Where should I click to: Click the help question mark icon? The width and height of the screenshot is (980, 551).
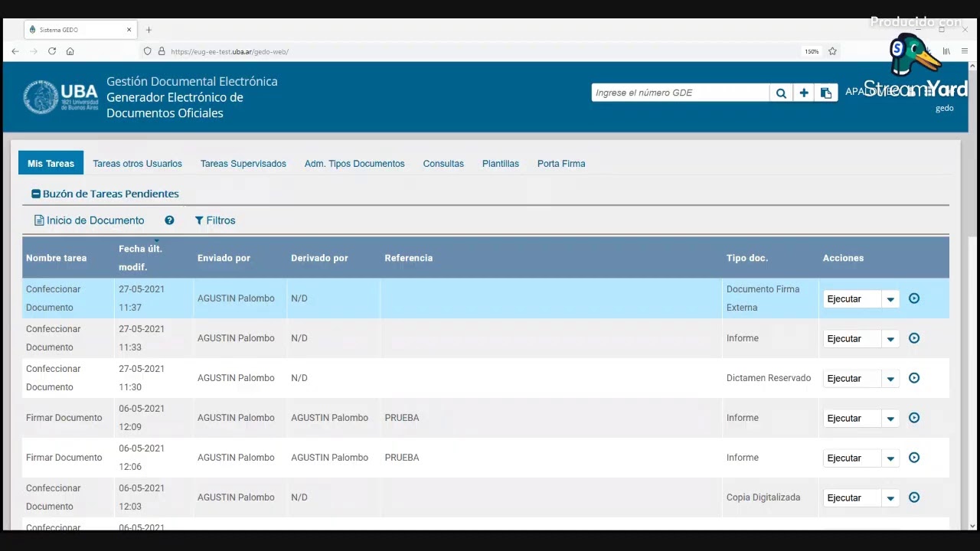(169, 220)
